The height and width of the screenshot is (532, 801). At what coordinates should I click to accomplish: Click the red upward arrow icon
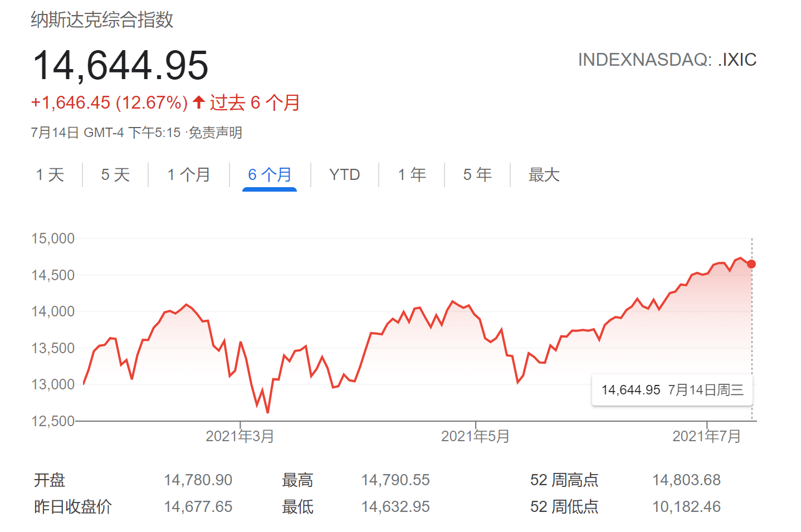pyautogui.click(x=199, y=103)
